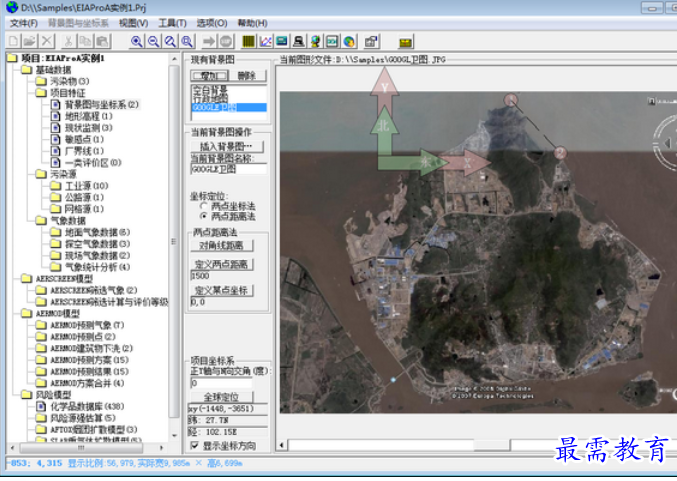Image resolution: width=677 pixels, height=481 pixels.
Task: Click the treasure chest toolbar icon
Action: [405, 42]
